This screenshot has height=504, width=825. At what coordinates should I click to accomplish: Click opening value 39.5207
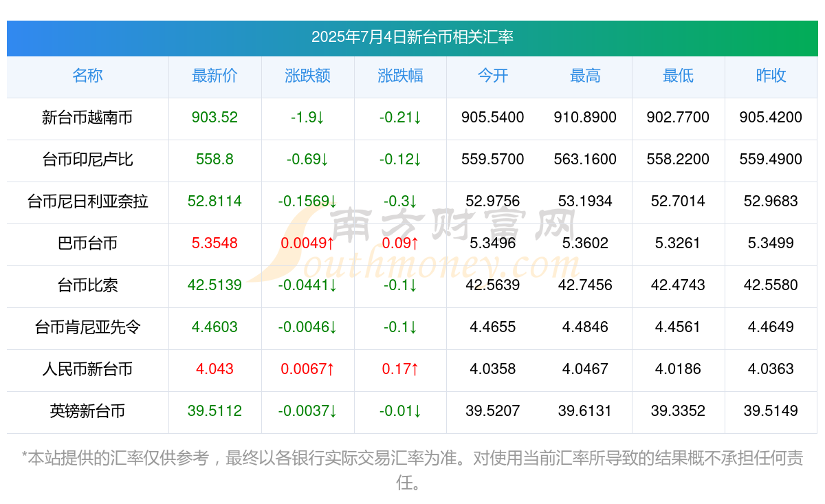coord(493,411)
